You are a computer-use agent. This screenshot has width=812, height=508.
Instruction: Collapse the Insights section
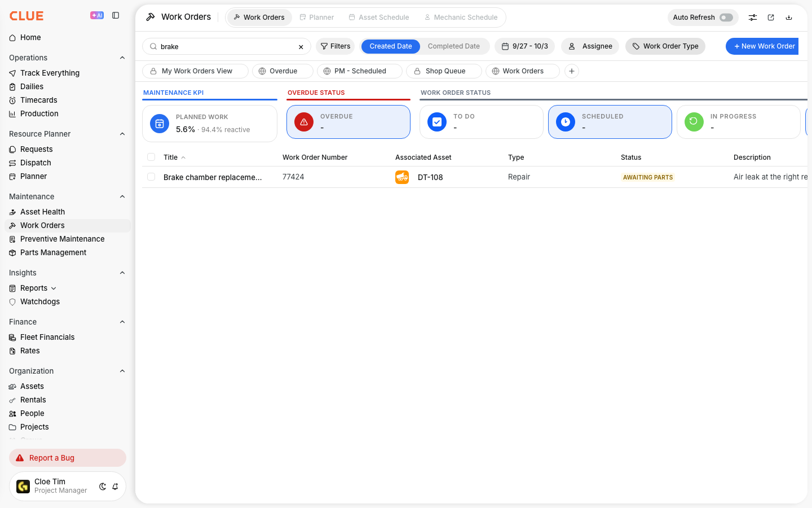[x=122, y=273]
